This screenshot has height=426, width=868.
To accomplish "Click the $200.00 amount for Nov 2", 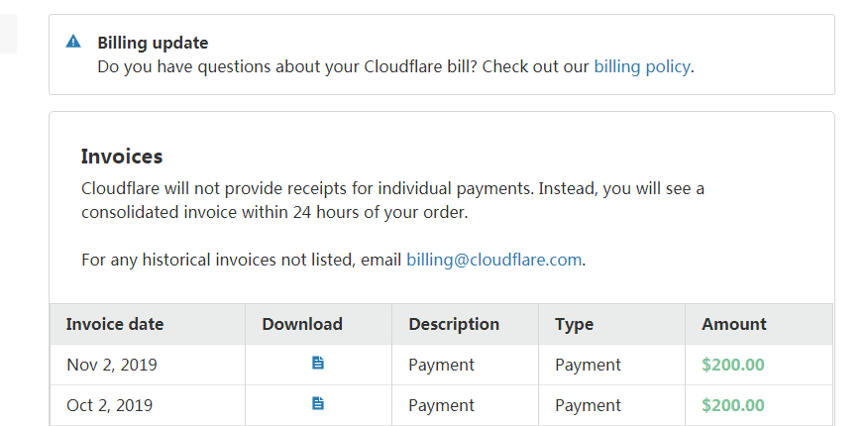I will [x=733, y=365].
